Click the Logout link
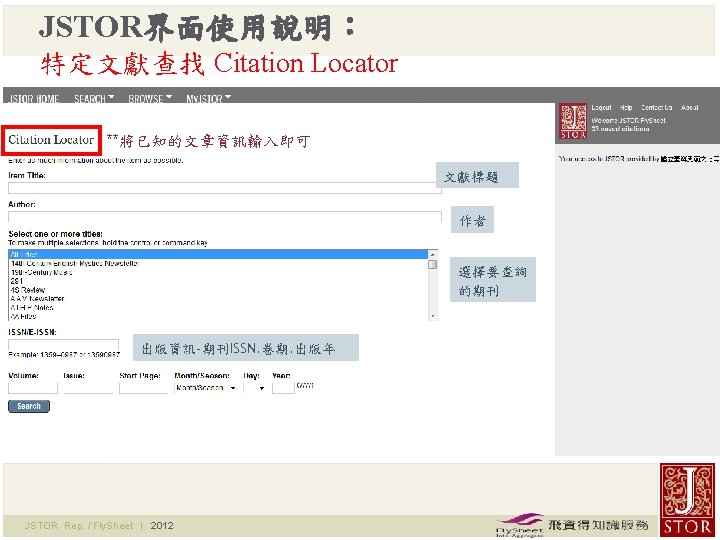 [601, 107]
